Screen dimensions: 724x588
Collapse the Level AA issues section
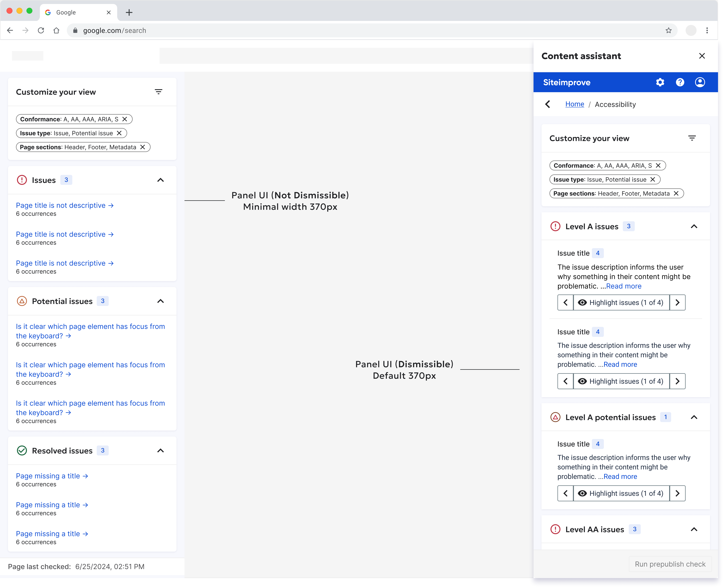coord(694,529)
